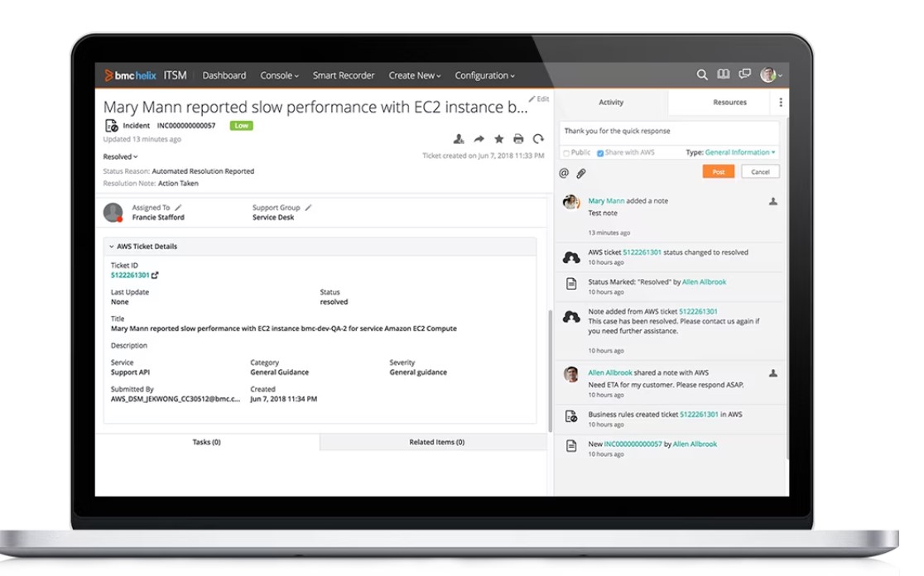Click the star icon to follow ticket
The width and height of the screenshot is (924, 576).
click(x=498, y=139)
